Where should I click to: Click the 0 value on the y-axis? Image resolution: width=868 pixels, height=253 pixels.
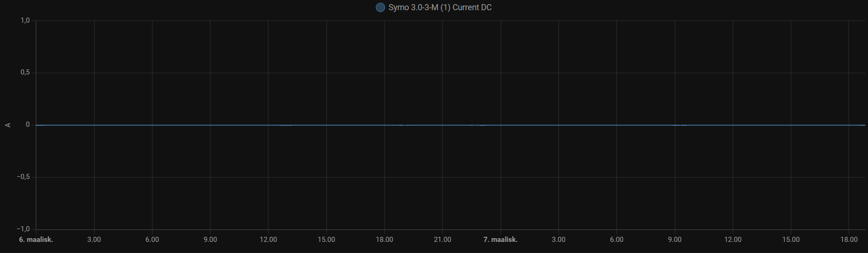pos(28,125)
